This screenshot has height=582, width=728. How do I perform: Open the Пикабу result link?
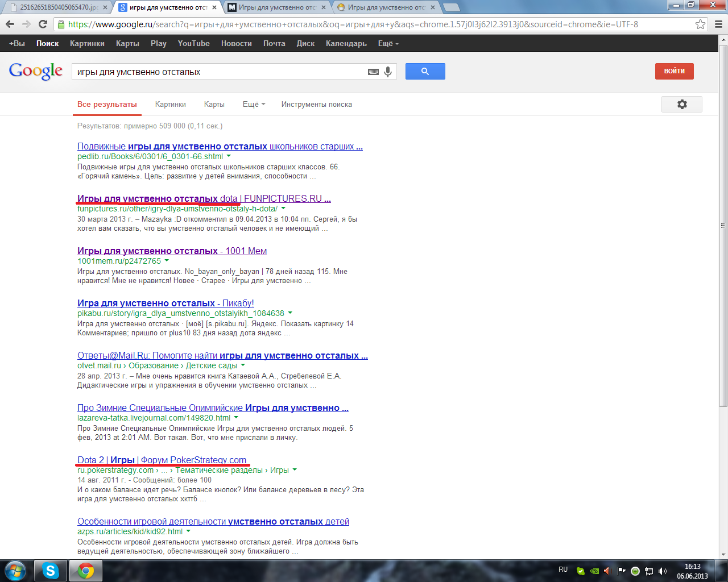(166, 303)
